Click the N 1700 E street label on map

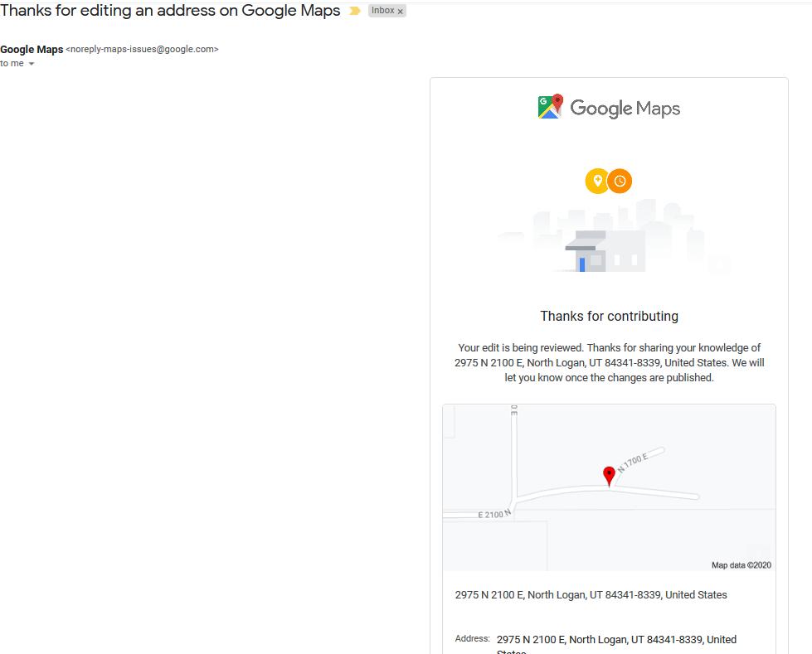[633, 463]
